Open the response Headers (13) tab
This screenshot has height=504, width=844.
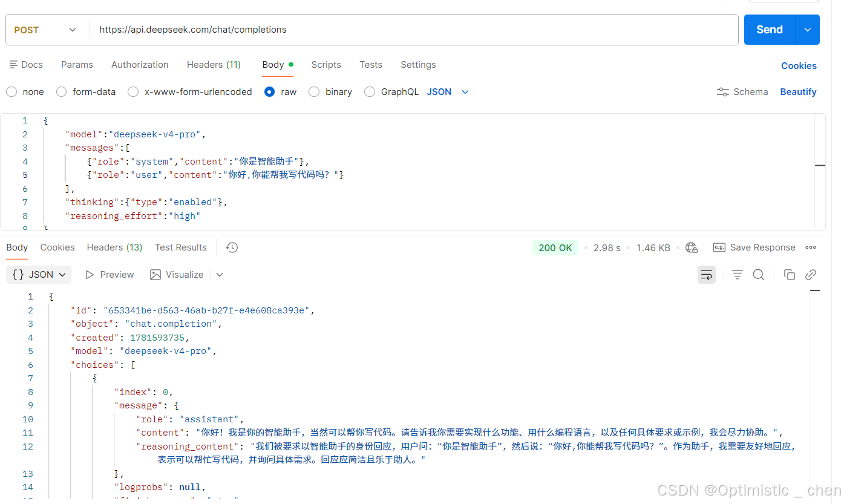114,247
